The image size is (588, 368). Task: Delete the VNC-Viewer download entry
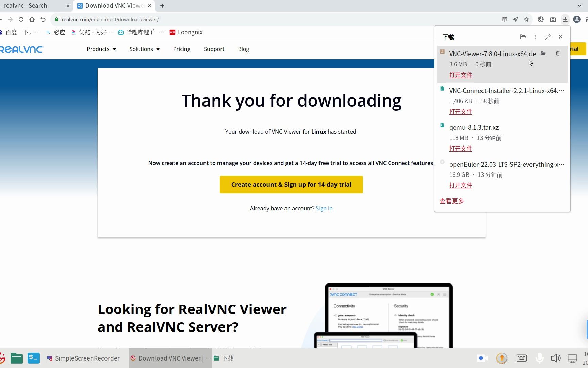(x=558, y=53)
